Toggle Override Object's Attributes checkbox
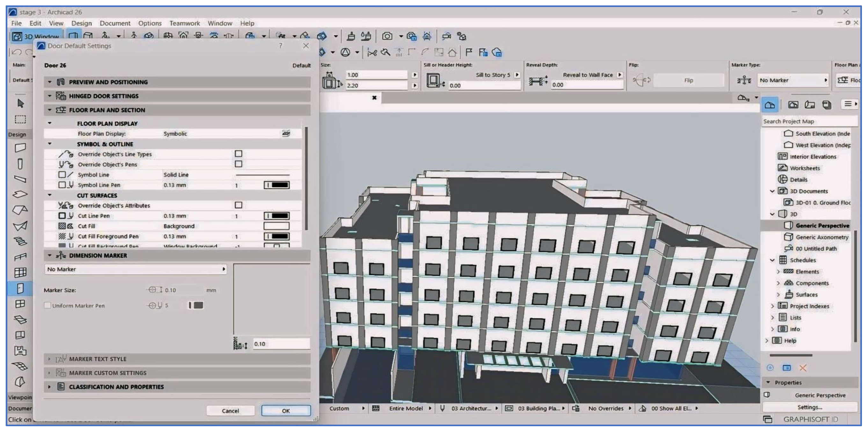868x431 pixels. pyautogui.click(x=238, y=205)
